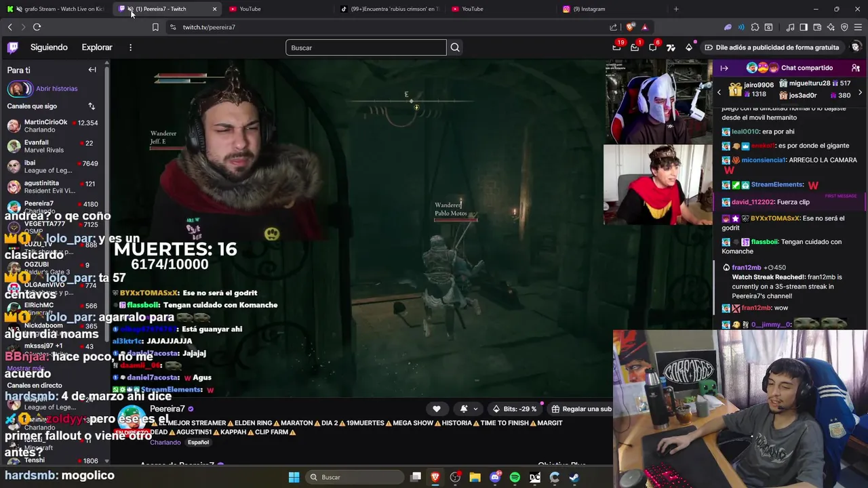Collapse the chat panel arrow
This screenshot has width=868, height=488.
pos(724,68)
